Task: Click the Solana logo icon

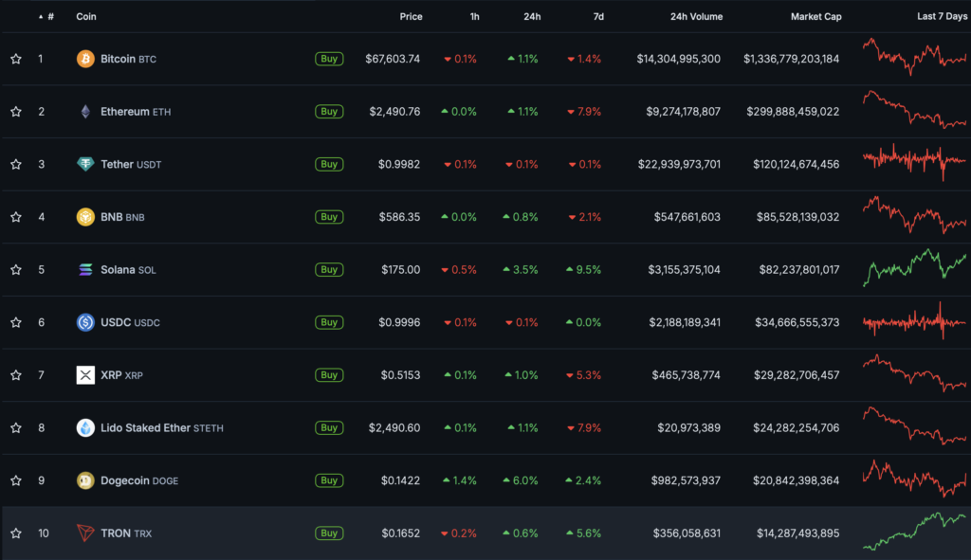Action: coord(85,270)
